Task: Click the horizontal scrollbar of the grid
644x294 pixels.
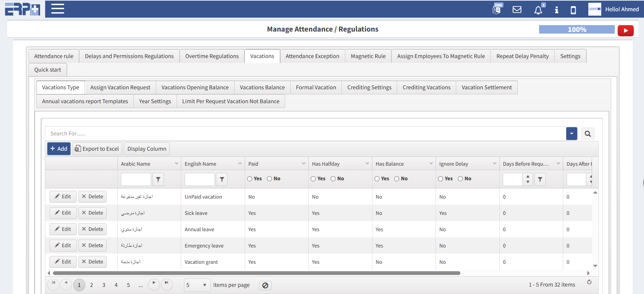Action: (x=256, y=273)
